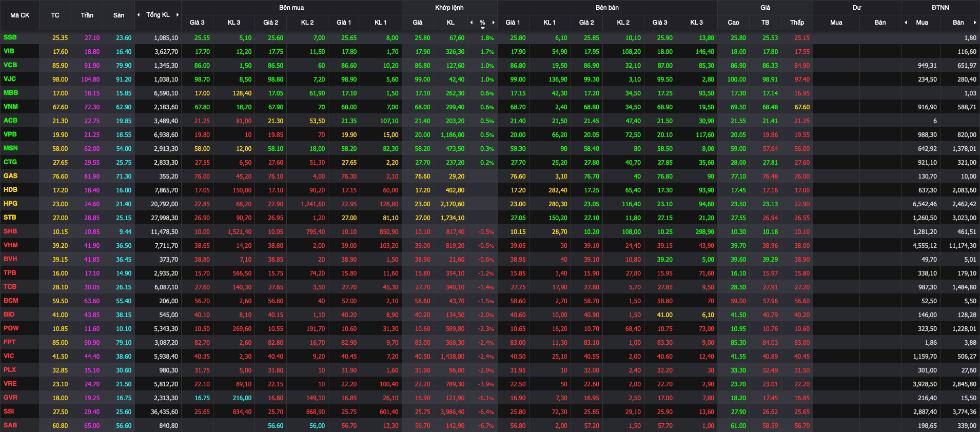Click the Khớp lệnh group header

(449, 8)
